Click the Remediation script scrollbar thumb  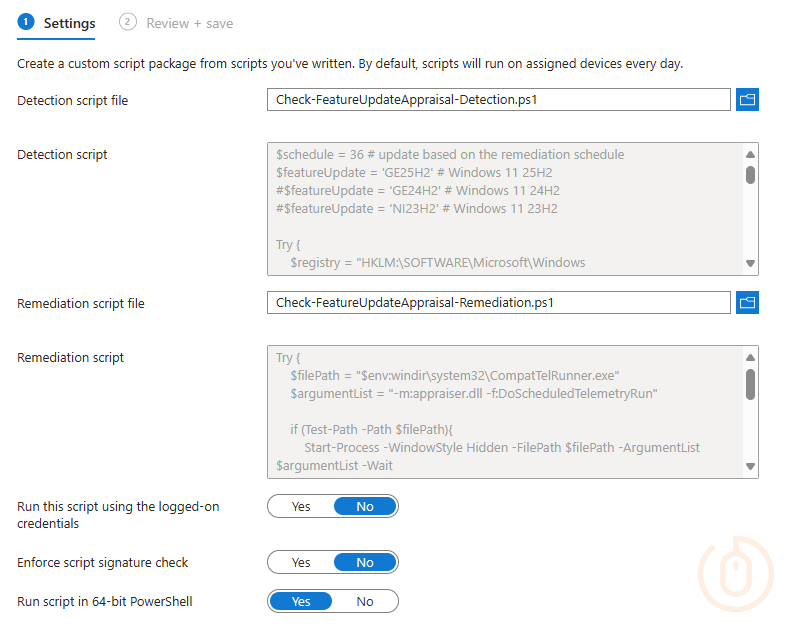[x=750, y=384]
